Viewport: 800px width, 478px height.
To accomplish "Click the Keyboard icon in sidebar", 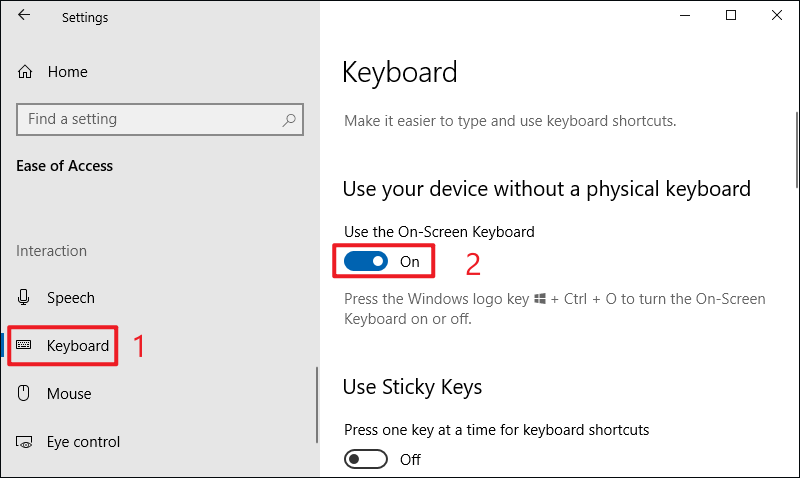I will (x=23, y=345).
